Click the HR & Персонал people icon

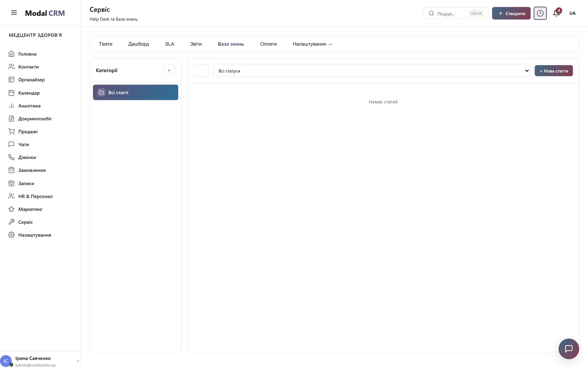11,196
